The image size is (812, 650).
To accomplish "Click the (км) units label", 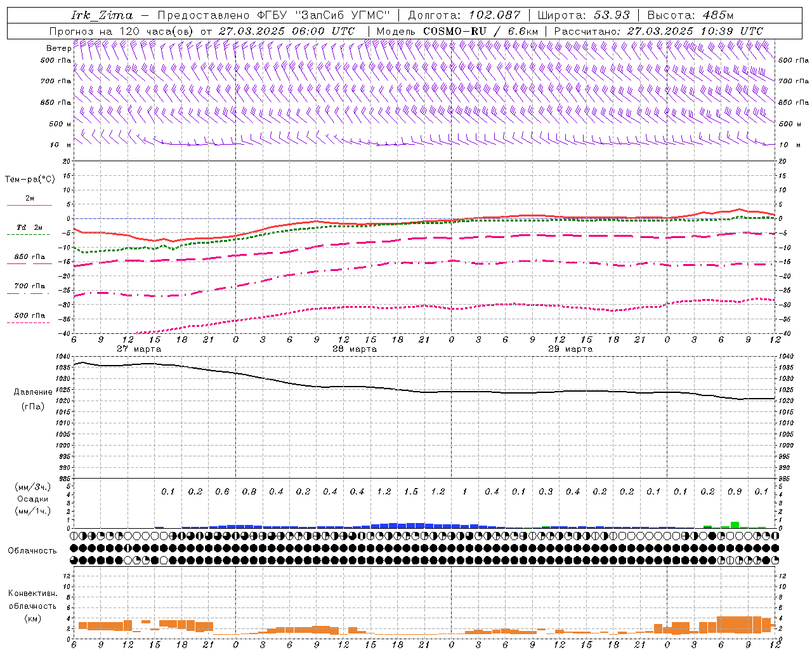I will pyautogui.click(x=32, y=618).
